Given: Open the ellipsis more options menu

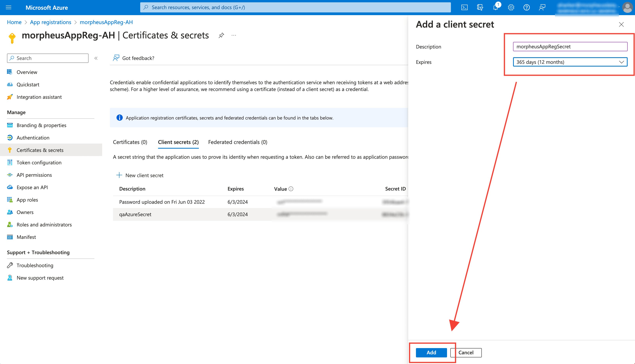Looking at the screenshot, I should [x=234, y=36].
